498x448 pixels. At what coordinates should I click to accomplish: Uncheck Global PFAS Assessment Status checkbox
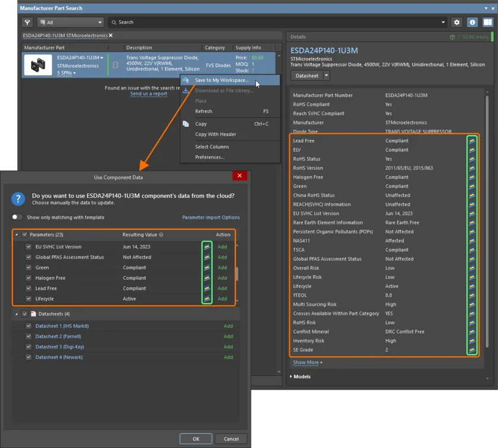point(28,257)
